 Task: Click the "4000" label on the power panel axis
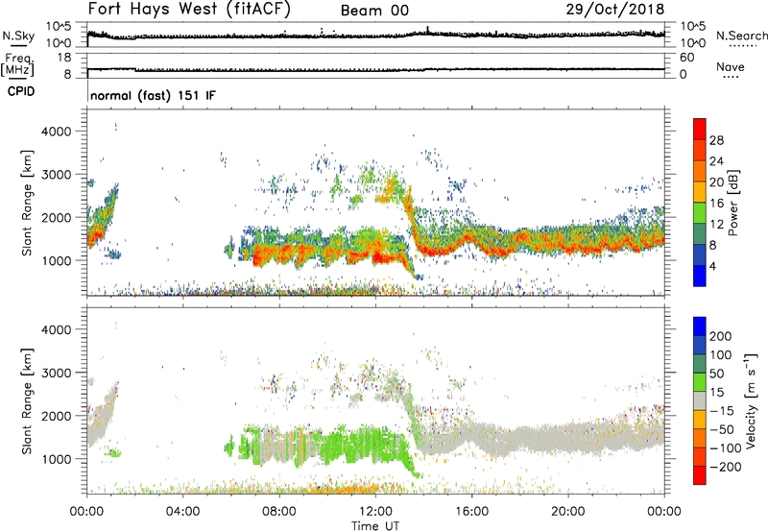click(57, 132)
